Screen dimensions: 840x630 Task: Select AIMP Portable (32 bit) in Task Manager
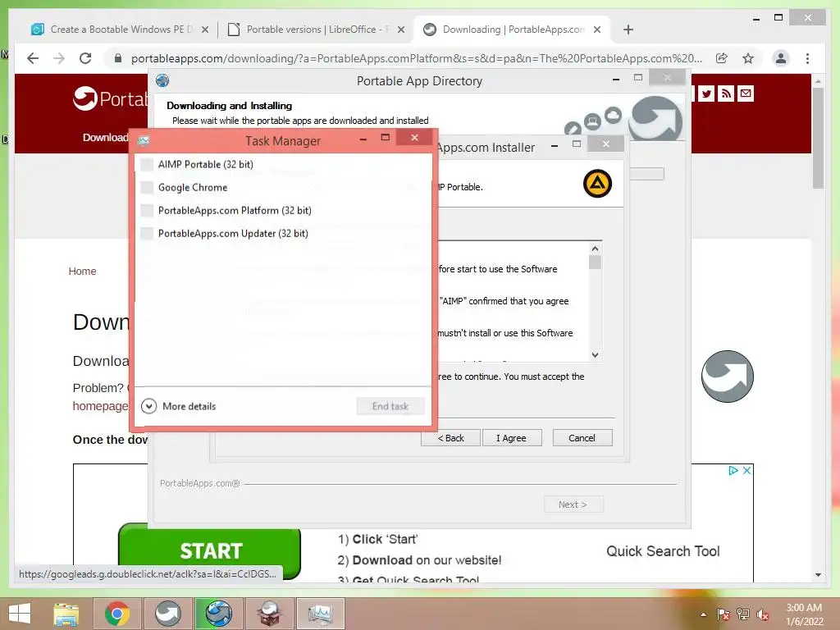(283, 164)
